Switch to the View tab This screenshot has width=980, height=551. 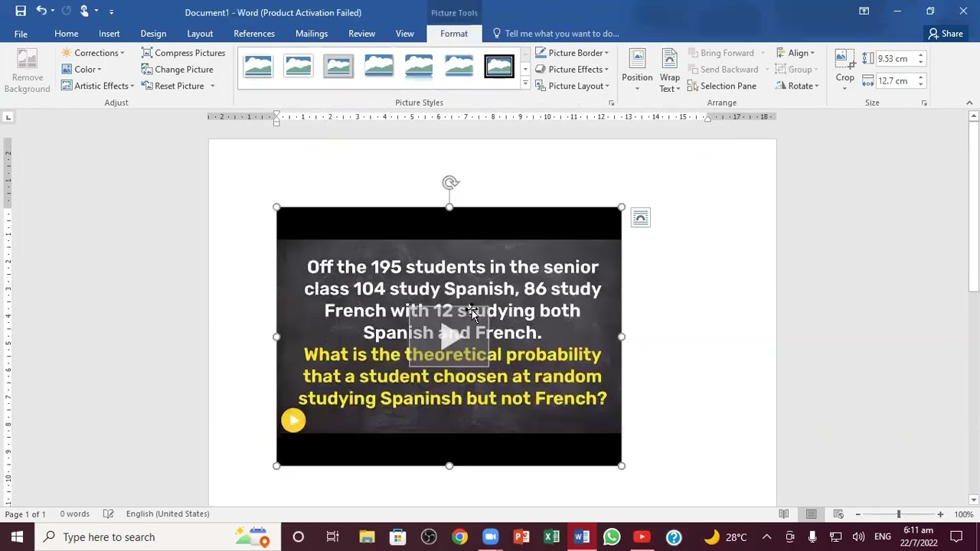405,34
